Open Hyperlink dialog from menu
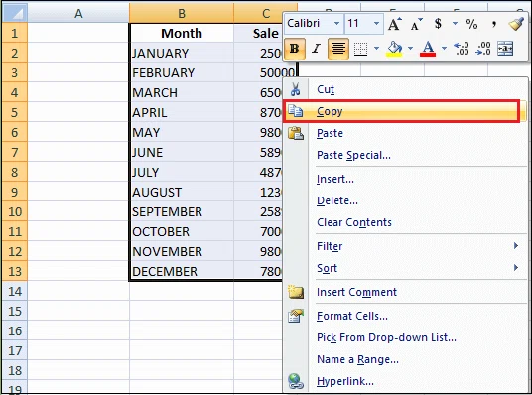The width and height of the screenshot is (532, 395). [405, 381]
